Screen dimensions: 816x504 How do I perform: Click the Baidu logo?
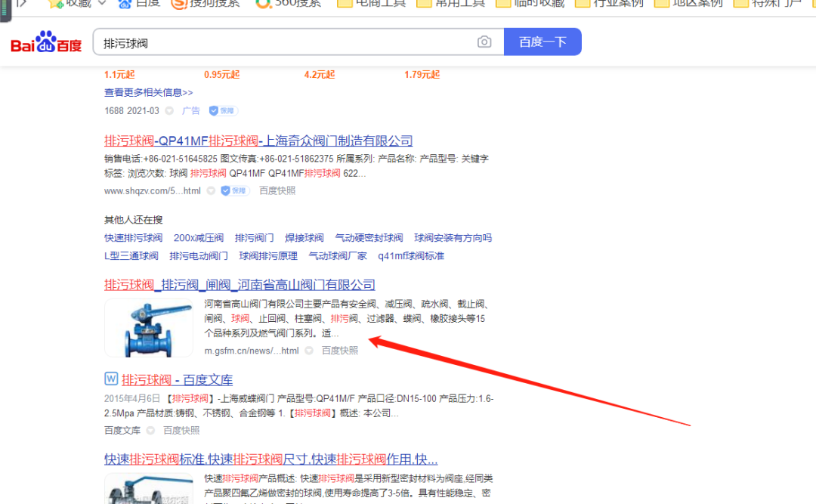tap(46, 42)
